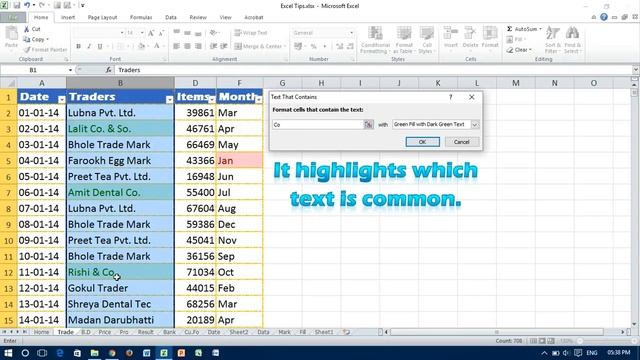Click the range selector icon in dialog
This screenshot has width=640, height=360.
point(368,124)
